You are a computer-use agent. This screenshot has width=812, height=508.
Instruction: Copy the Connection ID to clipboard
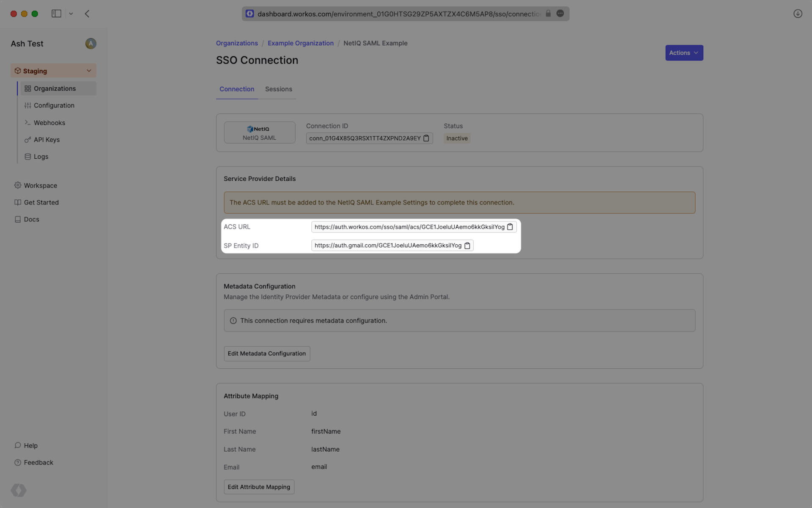pyautogui.click(x=426, y=138)
